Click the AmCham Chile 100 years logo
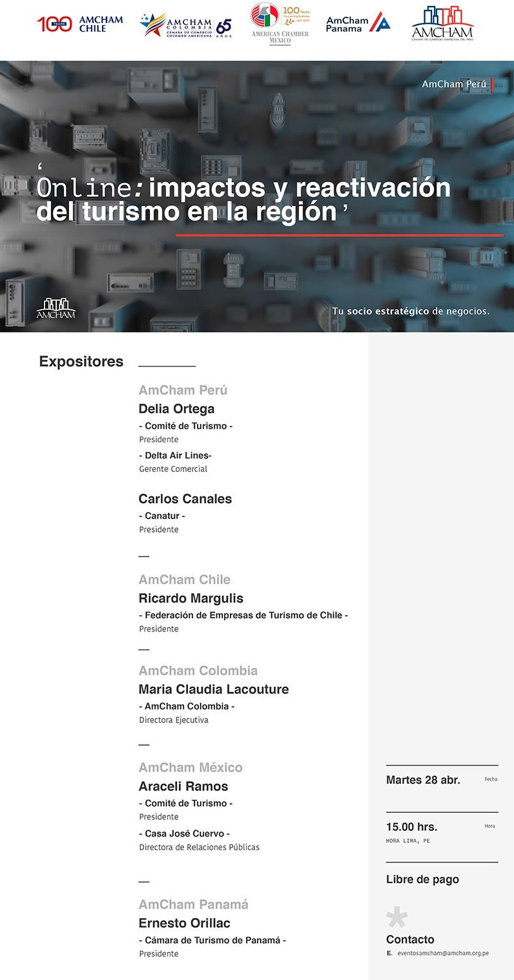This screenshot has width=514, height=980. (80, 24)
